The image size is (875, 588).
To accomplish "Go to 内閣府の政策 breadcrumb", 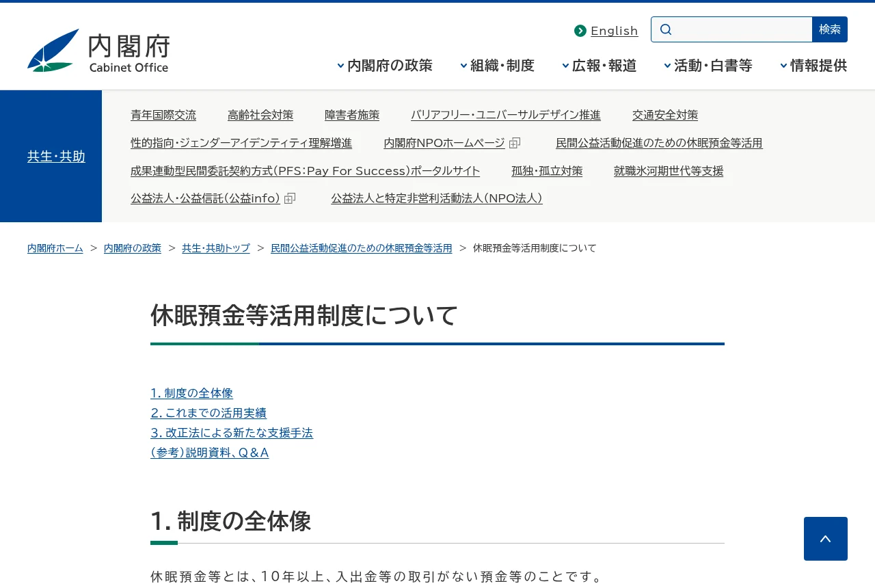I will click(133, 248).
